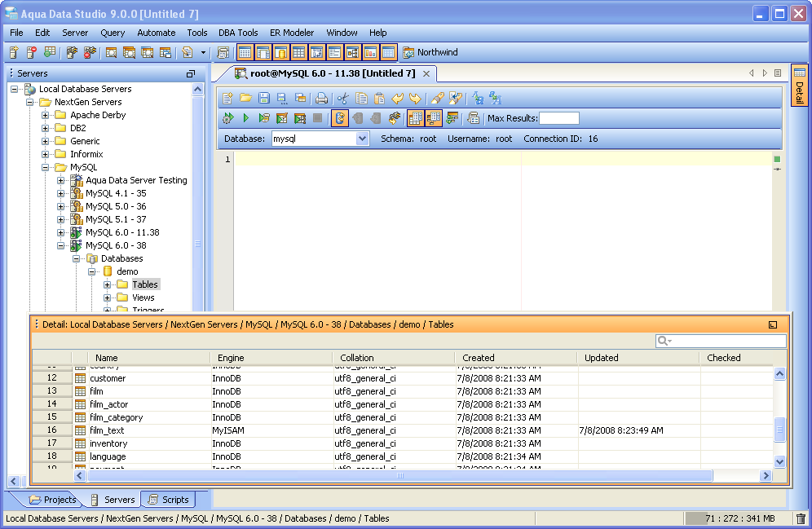Screen dimensions: 812x529
Task: Sort by the Name column header
Action: (x=149, y=358)
